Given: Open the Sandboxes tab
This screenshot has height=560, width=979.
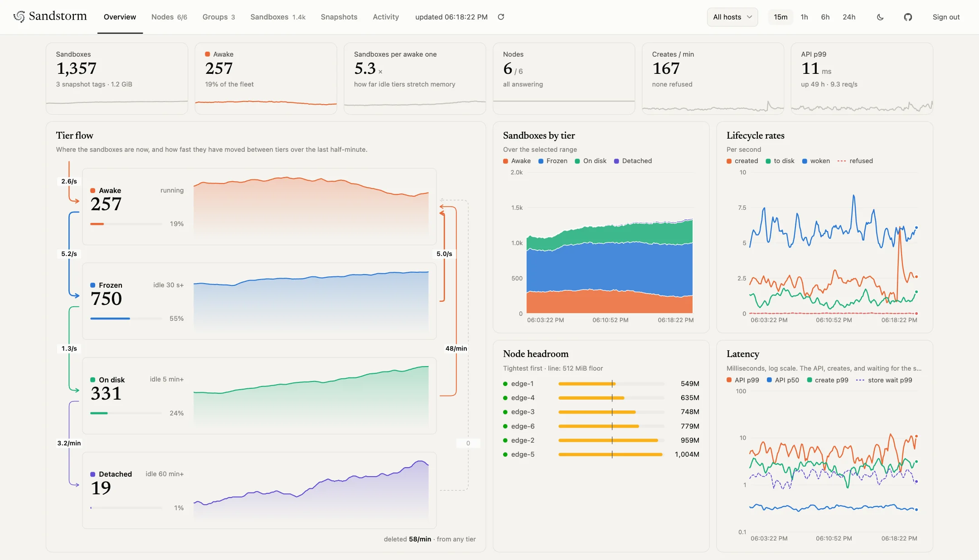Looking at the screenshot, I should pos(278,17).
